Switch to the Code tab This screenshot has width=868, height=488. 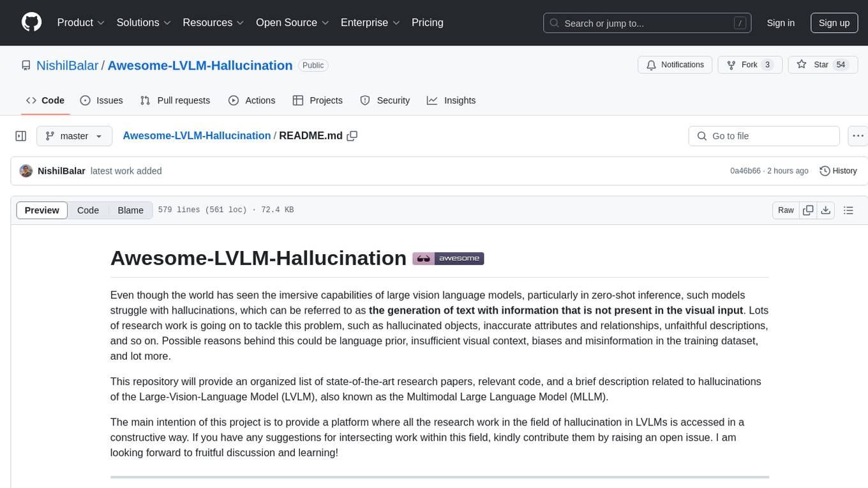tap(45, 100)
